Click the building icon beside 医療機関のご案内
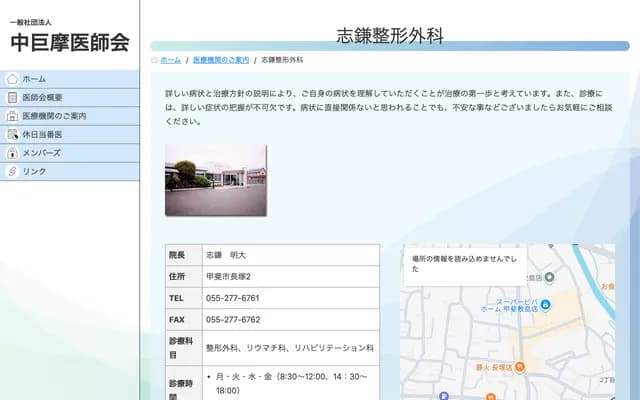Viewport: 640px width, 400px height. [x=12, y=116]
